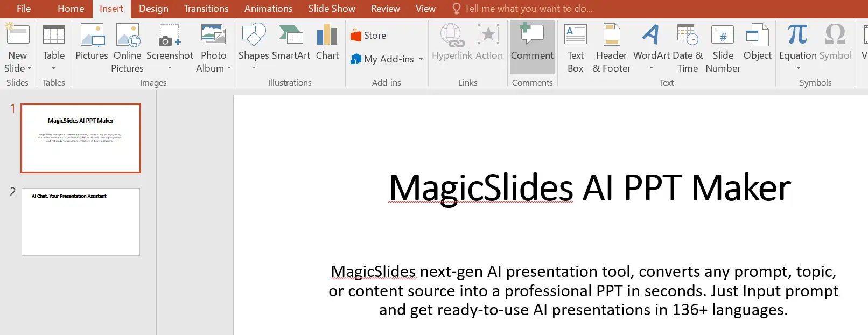Expand the My Add-ins dropdown arrow
Viewport: 868px width, 335px height.
tap(421, 59)
